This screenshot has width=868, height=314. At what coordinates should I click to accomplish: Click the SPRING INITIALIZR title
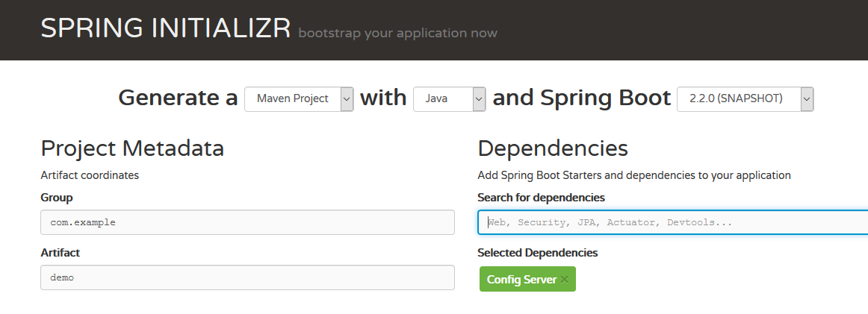point(166,28)
